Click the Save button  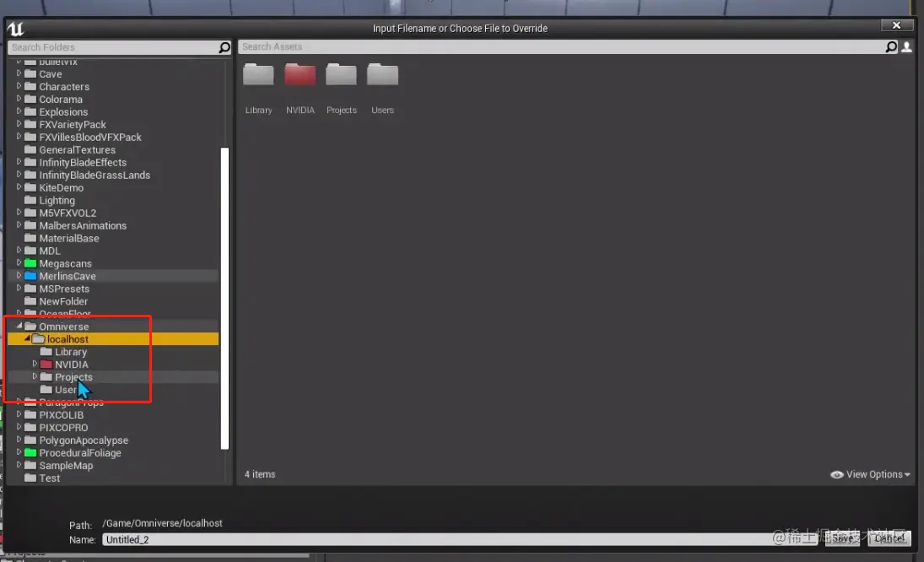pyautogui.click(x=841, y=538)
